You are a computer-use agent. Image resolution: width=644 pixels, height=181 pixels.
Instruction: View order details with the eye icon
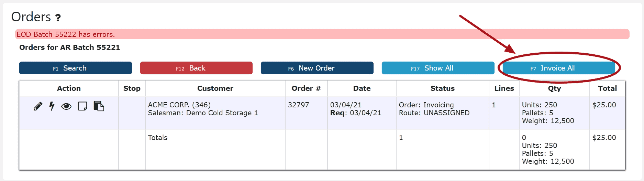(66, 107)
